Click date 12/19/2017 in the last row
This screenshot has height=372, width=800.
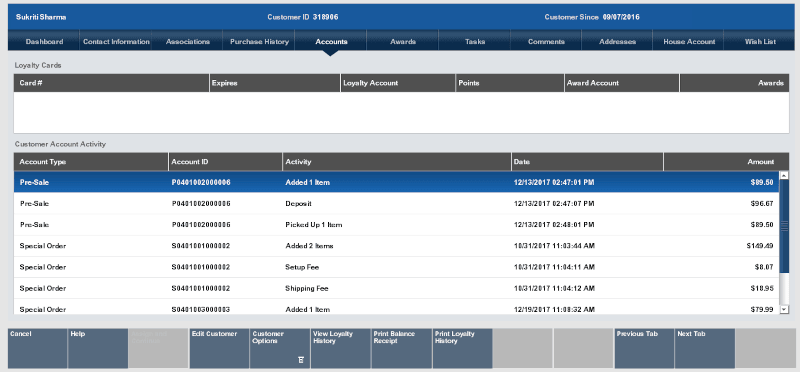[x=555, y=310]
